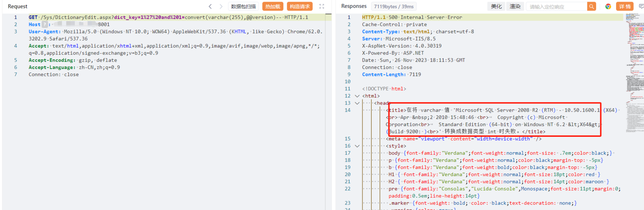Image resolution: width=644 pixels, height=210 pixels.
Task: Click the Request panel title
Action: pyautogui.click(x=18, y=6)
